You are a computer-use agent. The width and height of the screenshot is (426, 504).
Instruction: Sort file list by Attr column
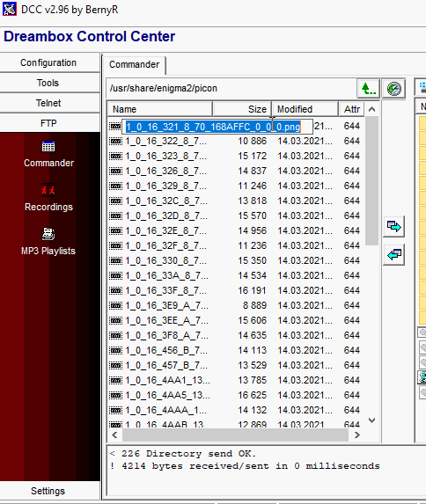click(x=351, y=109)
